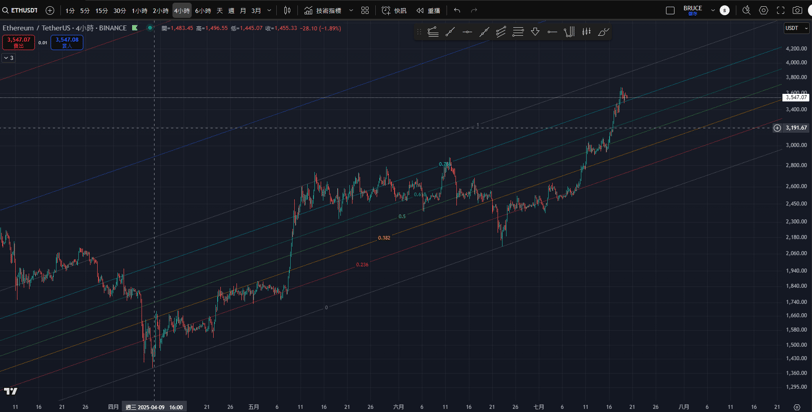Viewport: 812px width, 412px height.
Task: Click the green flag icon beside BINANCE
Action: [135, 28]
